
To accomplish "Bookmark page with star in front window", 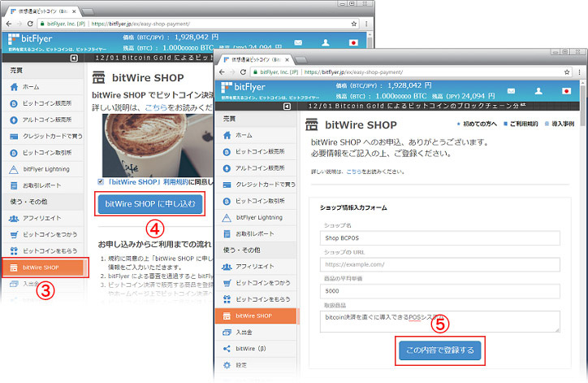I will (x=567, y=72).
